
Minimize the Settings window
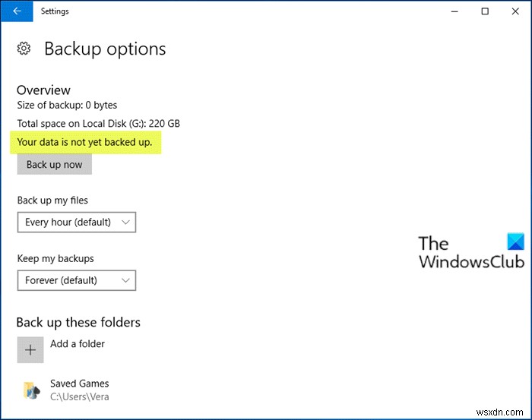pos(454,11)
